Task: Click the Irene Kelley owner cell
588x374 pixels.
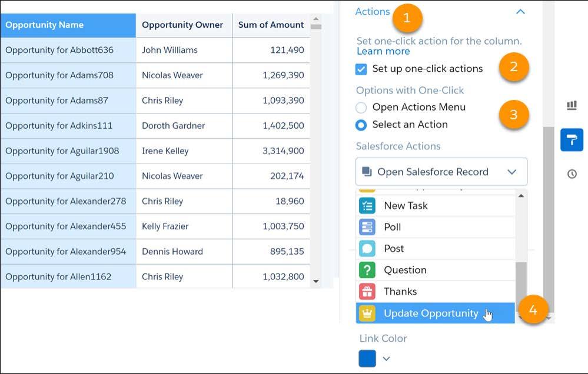Action: coord(184,151)
